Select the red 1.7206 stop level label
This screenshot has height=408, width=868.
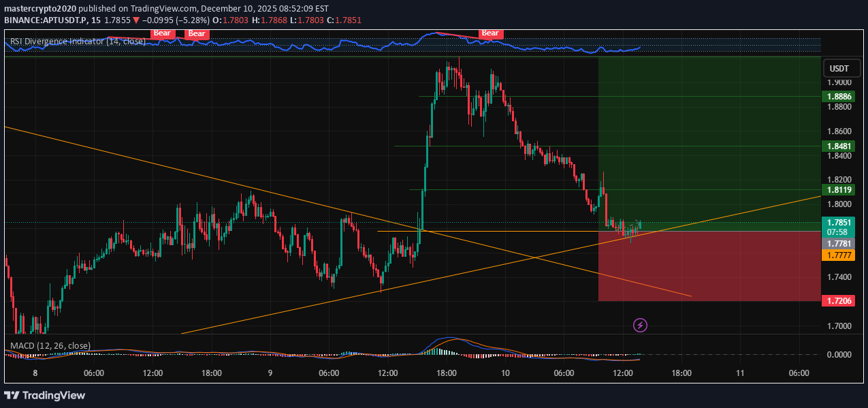click(x=838, y=300)
